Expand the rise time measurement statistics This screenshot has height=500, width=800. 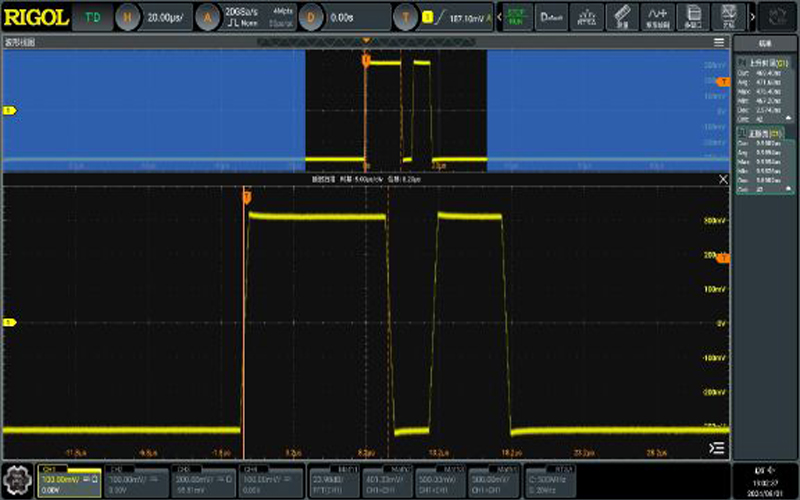click(x=787, y=119)
